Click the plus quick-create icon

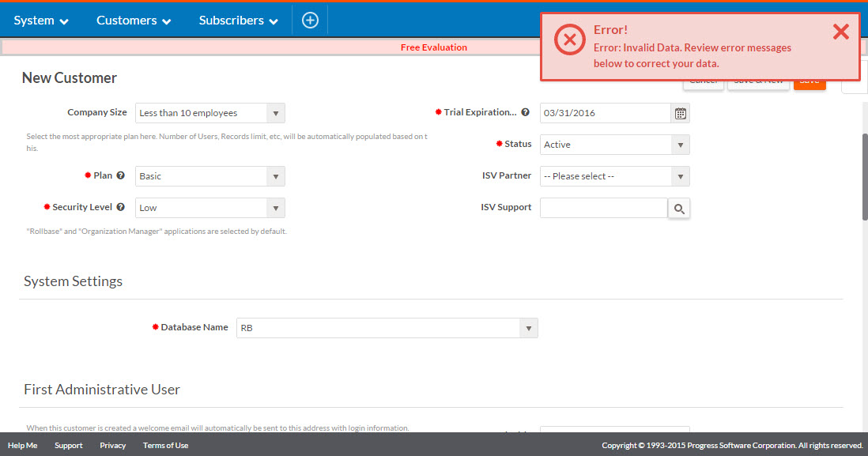(310, 21)
